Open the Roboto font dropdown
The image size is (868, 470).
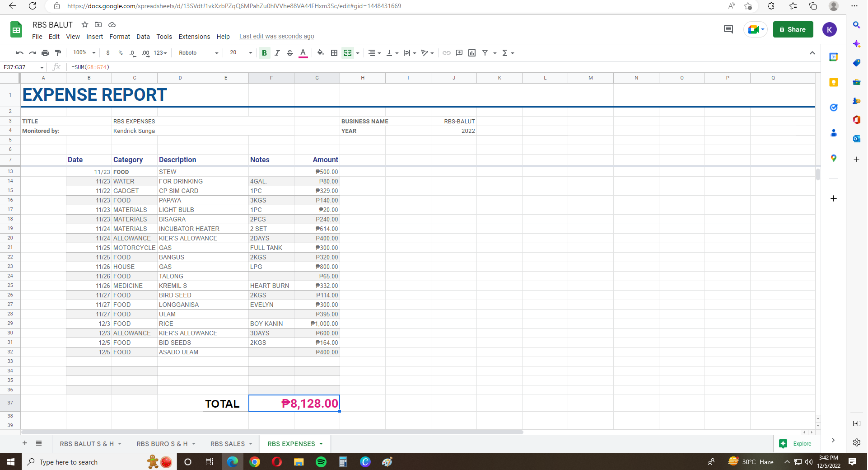pyautogui.click(x=198, y=53)
